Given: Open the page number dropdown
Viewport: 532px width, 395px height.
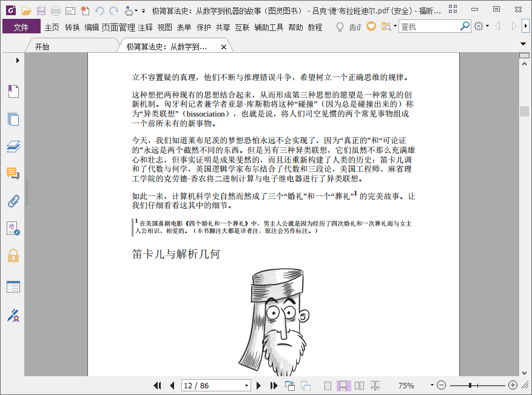Looking at the screenshot, I should click(x=247, y=386).
